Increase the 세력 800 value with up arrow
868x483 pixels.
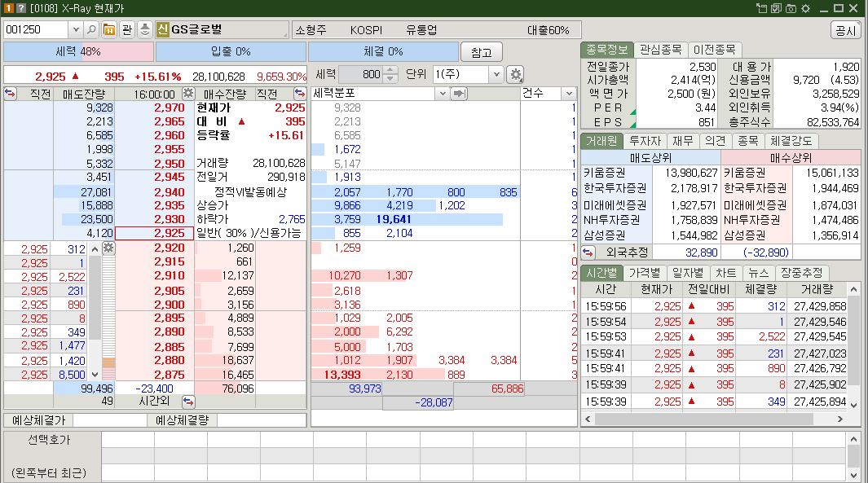click(x=390, y=70)
